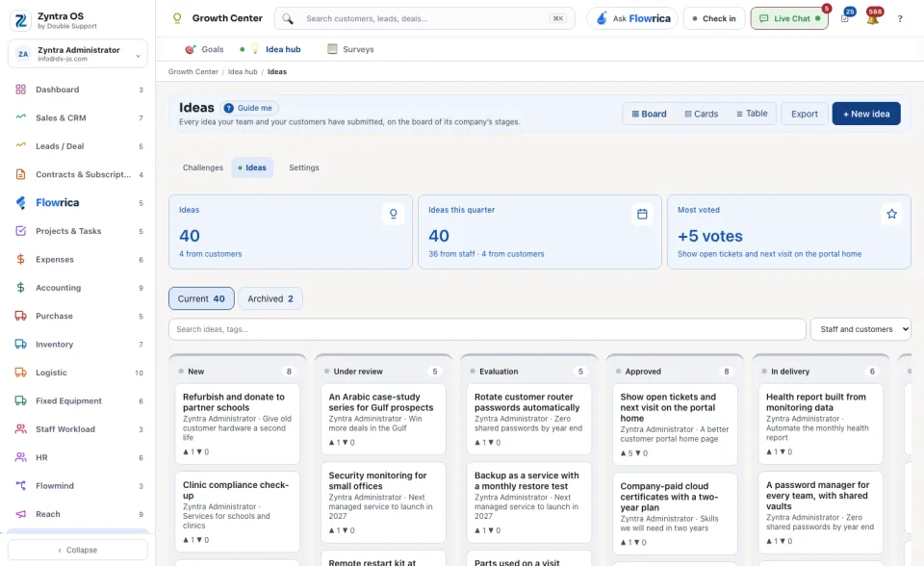Switch to Cards view
Screen dimensions: 924x566
click(x=702, y=114)
